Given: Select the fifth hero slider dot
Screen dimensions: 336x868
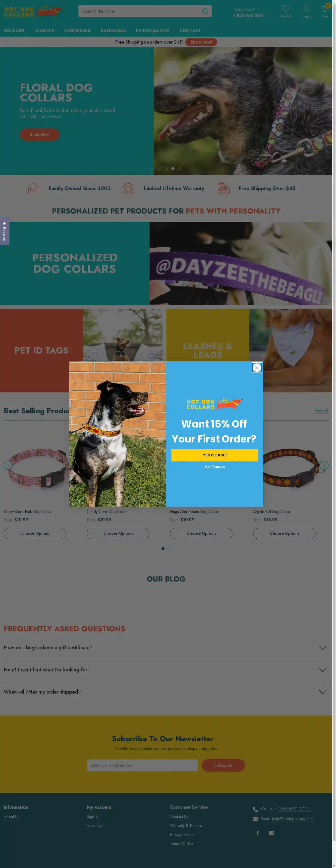Looking at the screenshot, I should pos(180,168).
